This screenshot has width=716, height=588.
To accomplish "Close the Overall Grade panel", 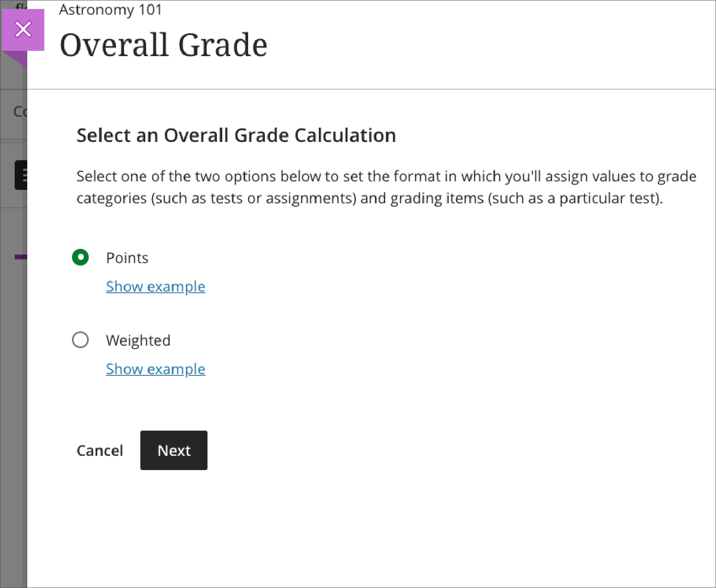I will 23,29.
